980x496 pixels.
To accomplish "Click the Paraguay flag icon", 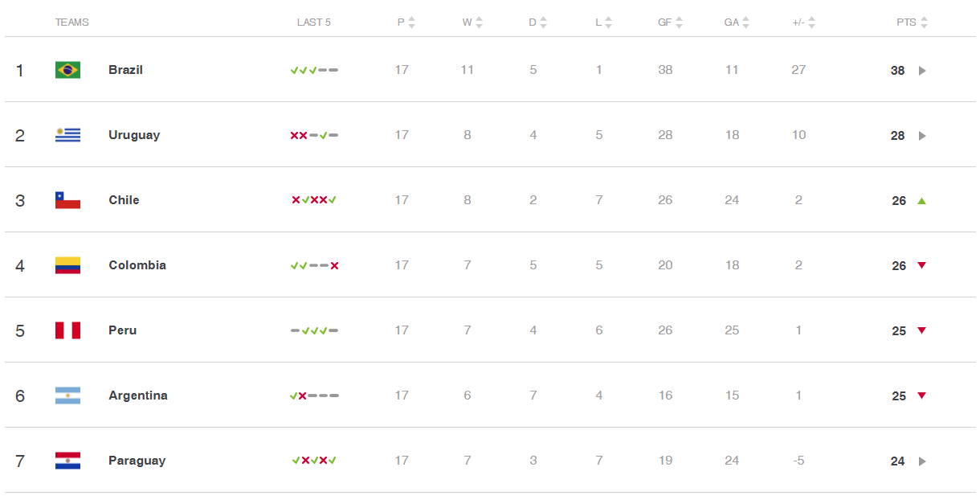I will click(67, 461).
